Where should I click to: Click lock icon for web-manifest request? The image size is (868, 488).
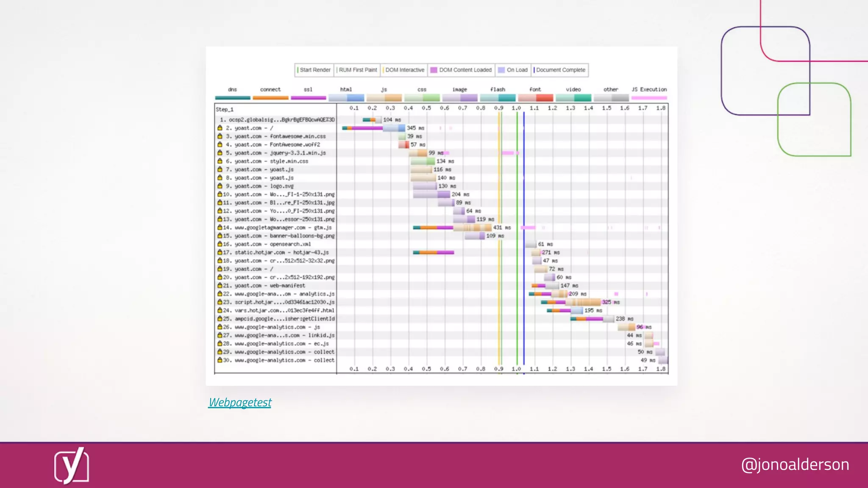coord(220,285)
